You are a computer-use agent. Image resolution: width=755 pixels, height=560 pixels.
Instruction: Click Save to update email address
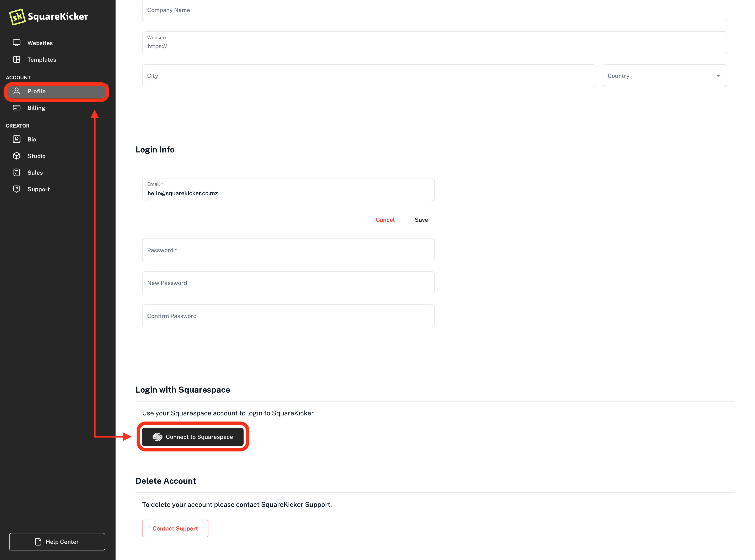click(421, 219)
